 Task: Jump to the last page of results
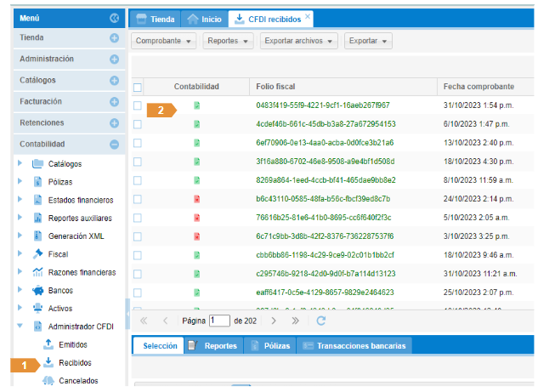pos(295,321)
